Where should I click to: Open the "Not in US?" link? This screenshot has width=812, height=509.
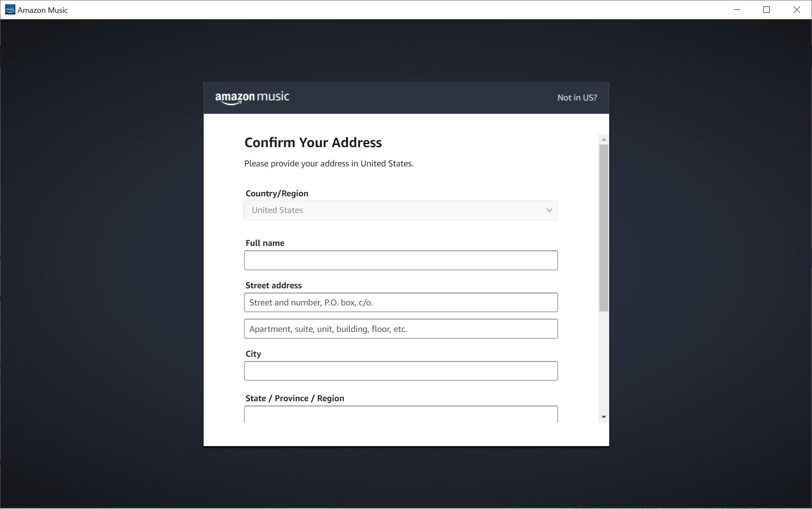coord(577,98)
